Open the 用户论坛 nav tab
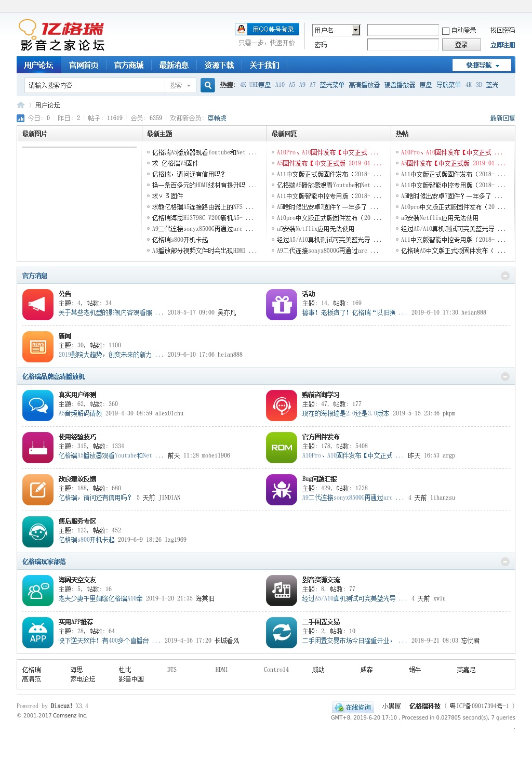 (38, 65)
